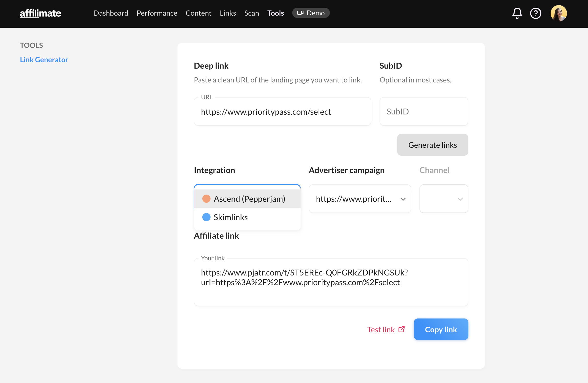Click the external link icon beside Test link
Screen dimensions: 588x383
[x=401, y=329]
